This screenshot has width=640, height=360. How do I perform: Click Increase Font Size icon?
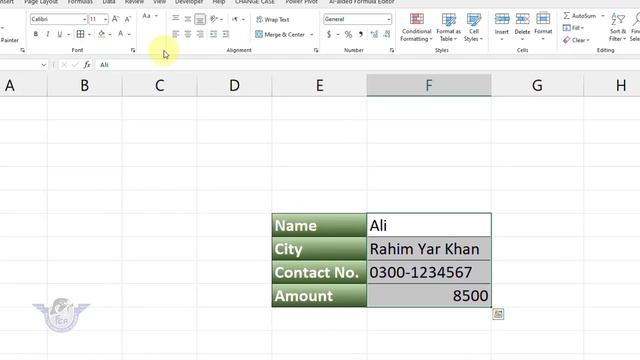[x=116, y=19]
